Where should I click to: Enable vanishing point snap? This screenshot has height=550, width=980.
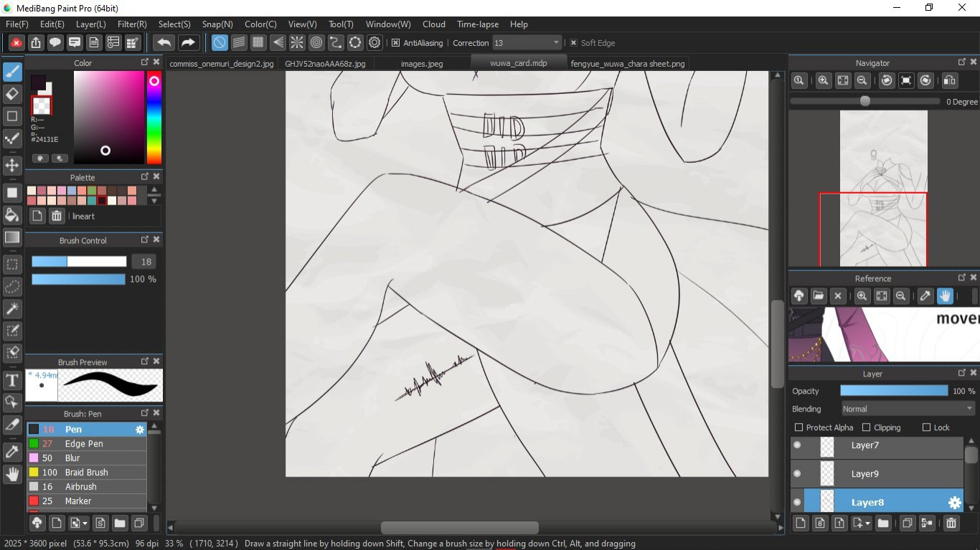[x=278, y=43]
